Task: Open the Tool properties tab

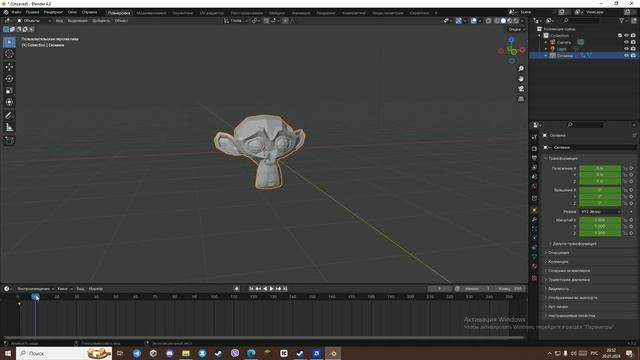Action: [x=534, y=137]
